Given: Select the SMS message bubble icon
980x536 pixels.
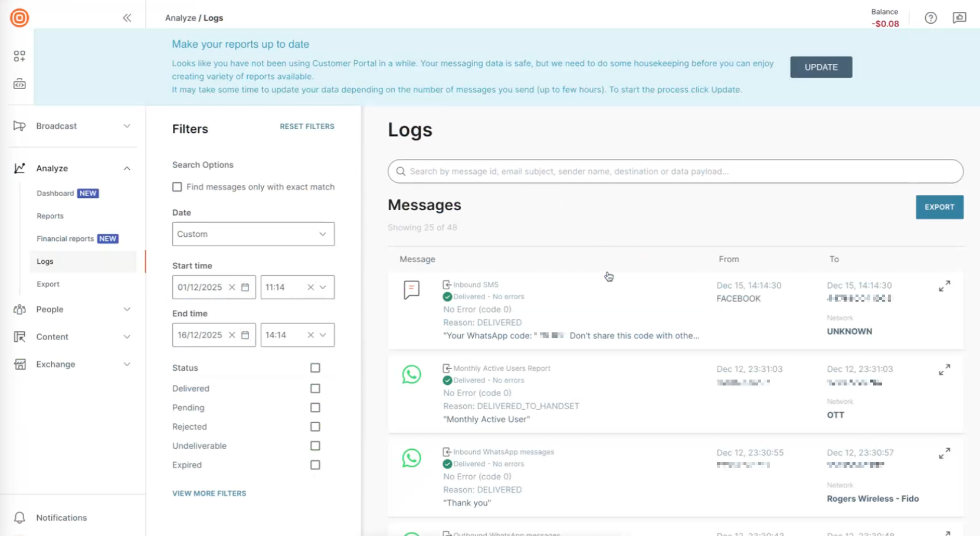Looking at the screenshot, I should point(411,290).
